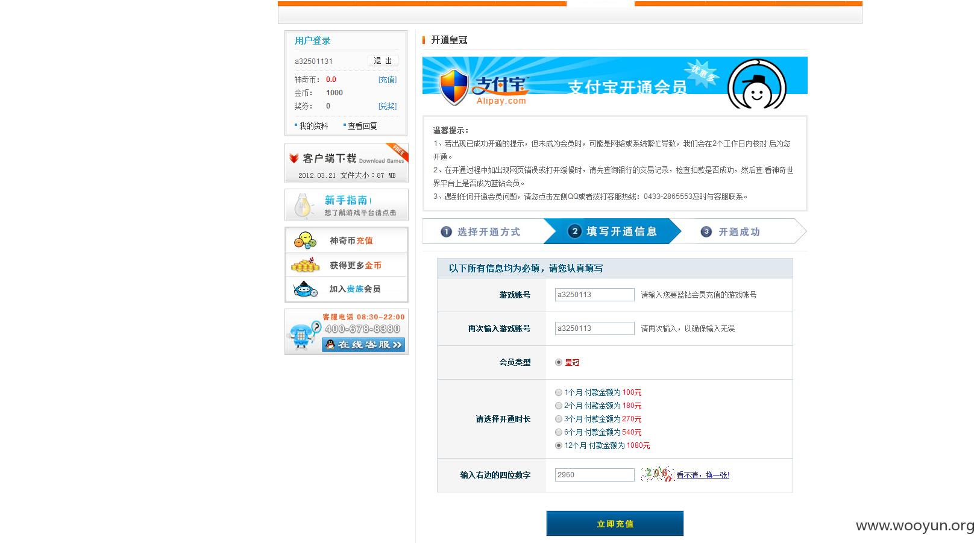Click the 金币 1000 balance value
980x543 pixels.
pyautogui.click(x=335, y=93)
